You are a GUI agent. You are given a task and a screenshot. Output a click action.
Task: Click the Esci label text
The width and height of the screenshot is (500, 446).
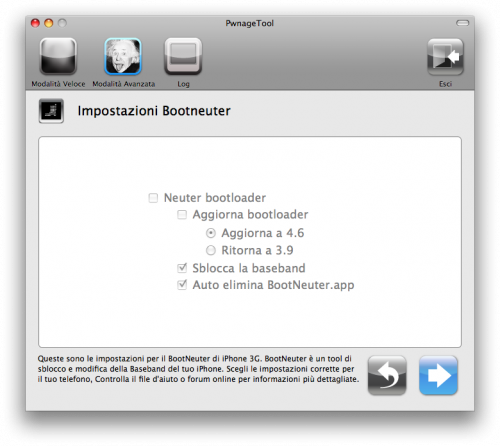(x=445, y=84)
